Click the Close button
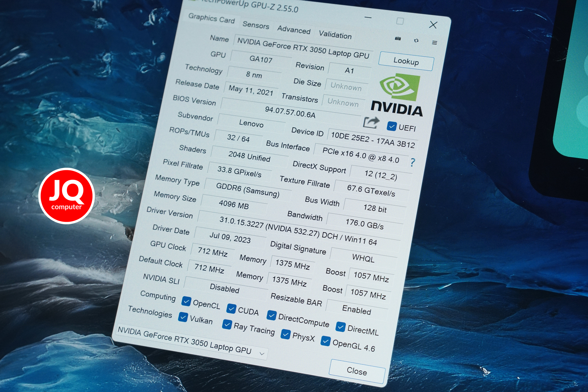The height and width of the screenshot is (392, 588). [357, 371]
